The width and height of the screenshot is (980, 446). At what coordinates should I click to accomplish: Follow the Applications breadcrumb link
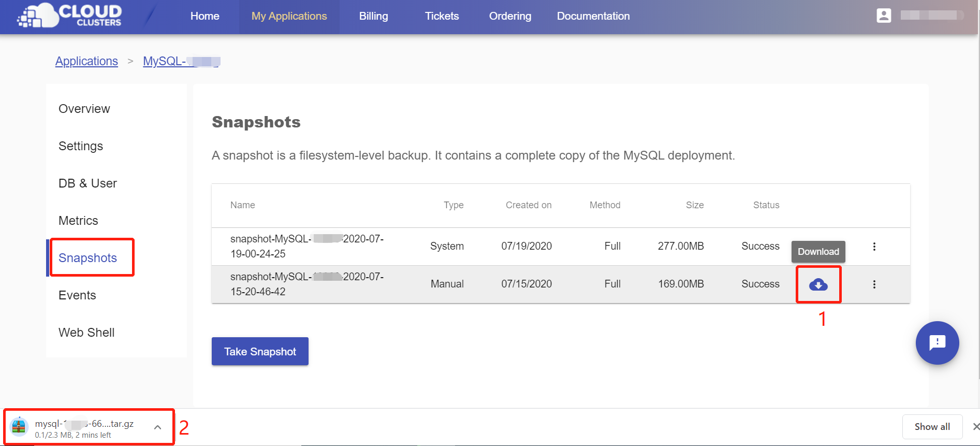point(86,61)
